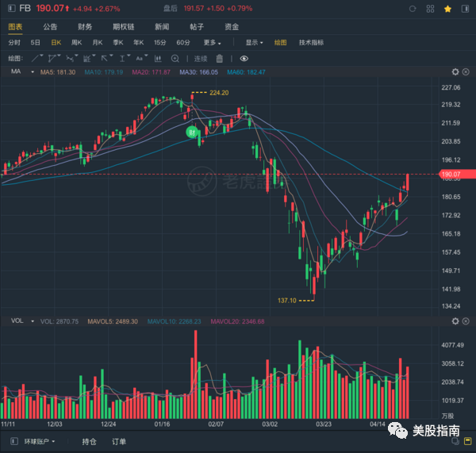Click the green marker on the chart
476x453 pixels.
click(x=191, y=132)
